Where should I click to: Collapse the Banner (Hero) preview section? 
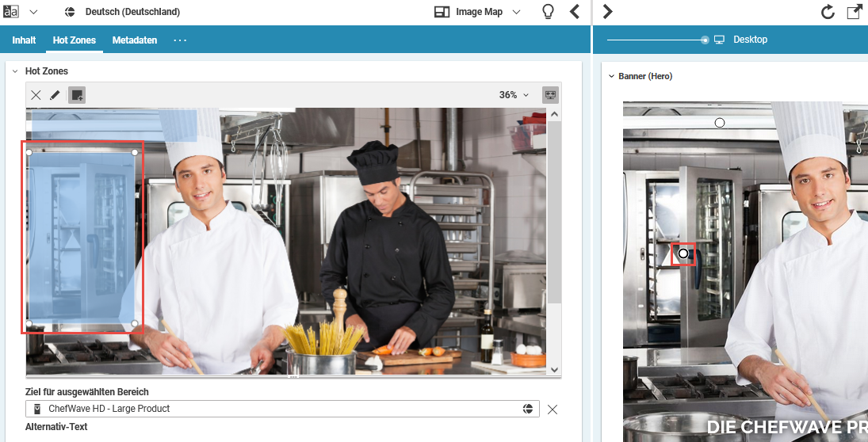[610, 77]
